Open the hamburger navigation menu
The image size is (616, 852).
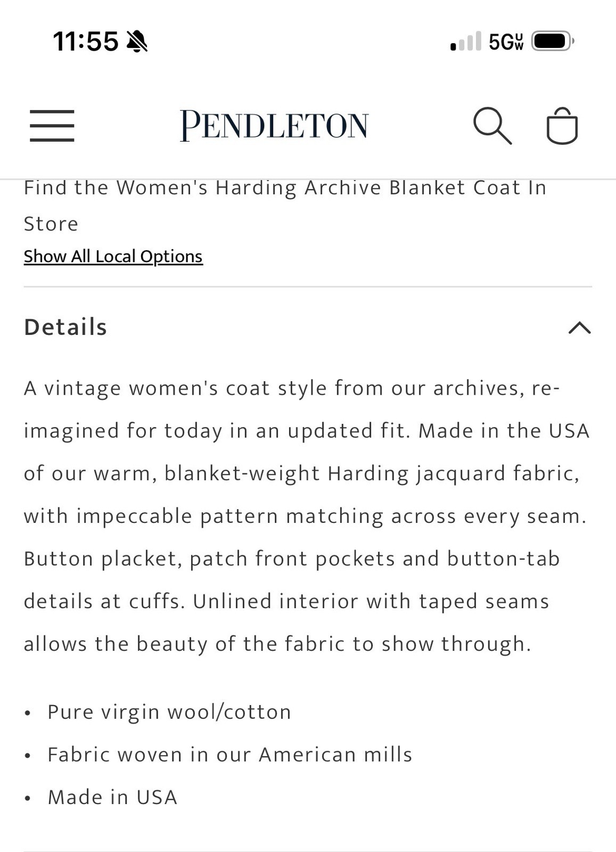click(52, 126)
